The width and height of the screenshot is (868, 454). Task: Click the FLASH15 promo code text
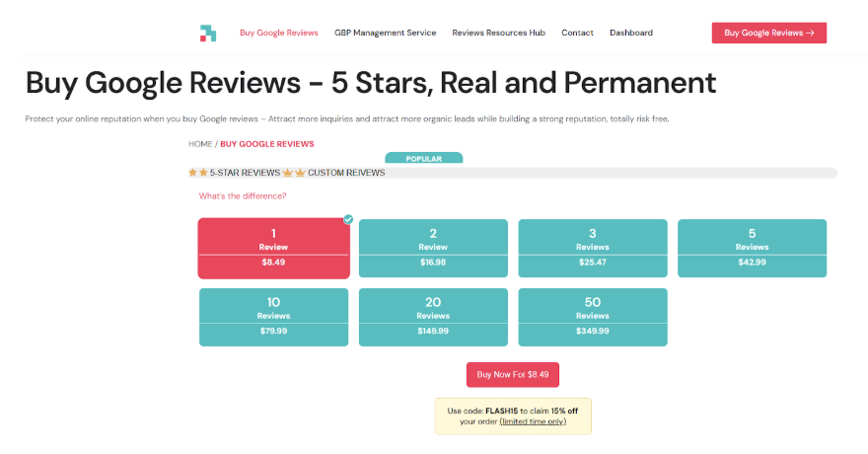pyautogui.click(x=501, y=411)
